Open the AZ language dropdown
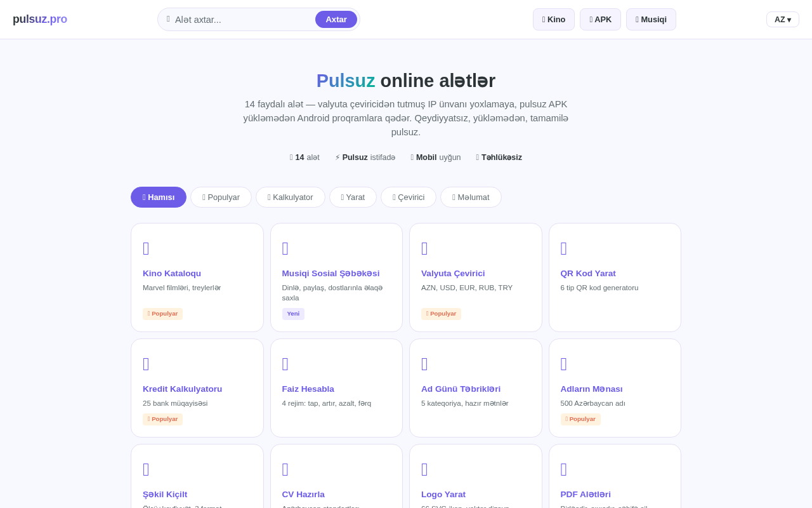The image size is (812, 508). tap(783, 20)
